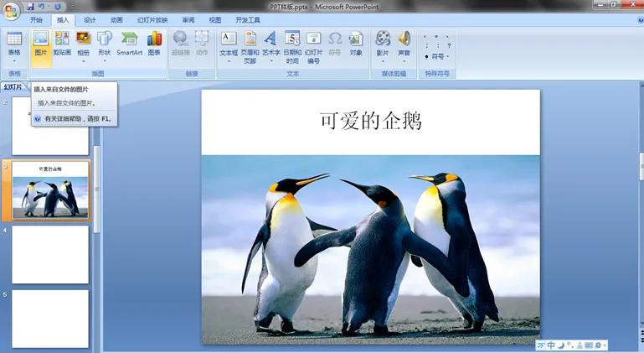
Task: Click the keyboard icon on IME bar
Action: tap(589, 345)
